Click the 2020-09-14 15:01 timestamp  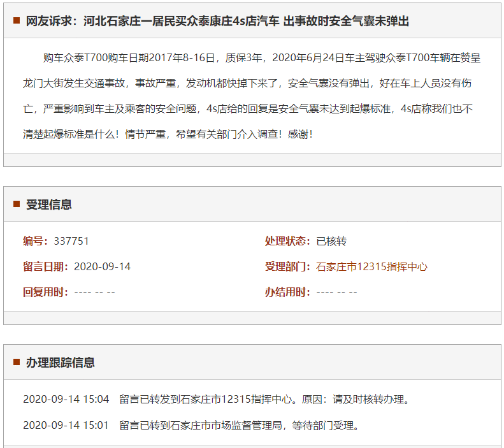click(x=66, y=425)
